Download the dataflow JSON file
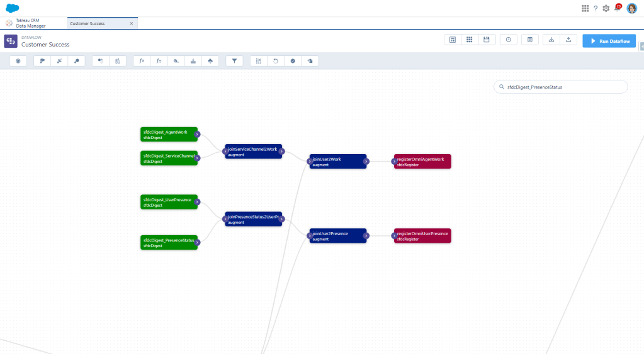This screenshot has height=354, width=644. click(x=551, y=40)
